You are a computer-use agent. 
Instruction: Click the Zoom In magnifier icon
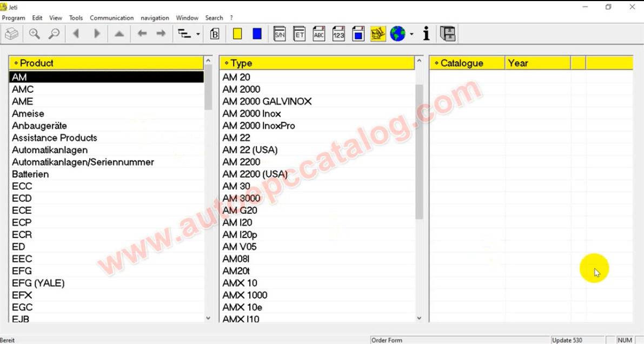[x=35, y=33]
